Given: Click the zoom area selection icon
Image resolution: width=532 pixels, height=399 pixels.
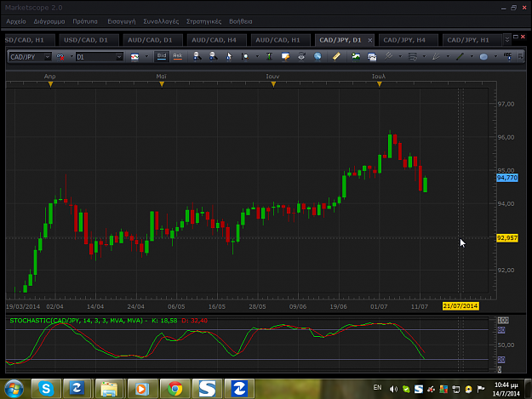Looking at the screenshot, I should tap(245, 56).
